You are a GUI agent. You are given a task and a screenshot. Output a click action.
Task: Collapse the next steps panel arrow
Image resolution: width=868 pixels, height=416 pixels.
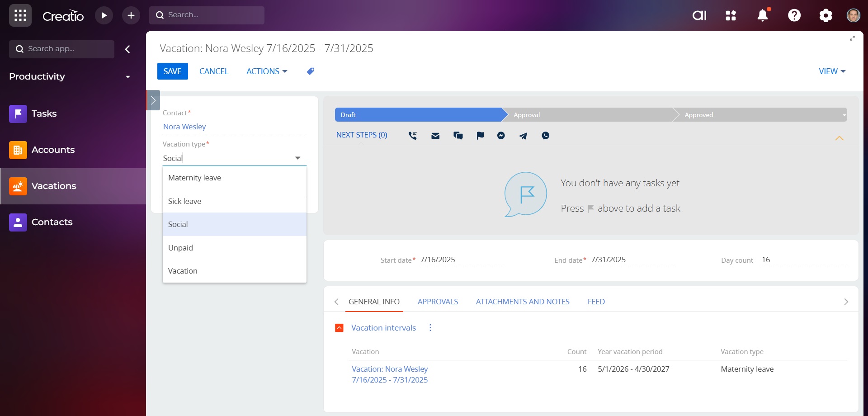[839, 138]
